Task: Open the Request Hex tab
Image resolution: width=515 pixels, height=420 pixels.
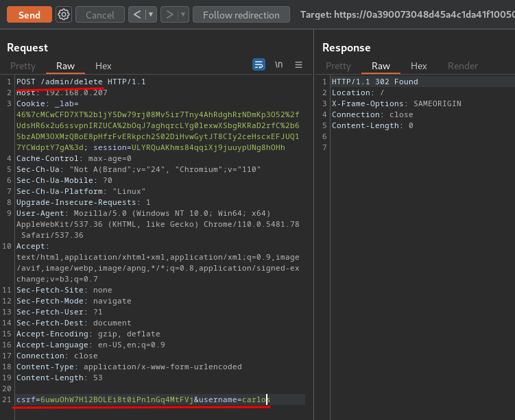Action: click(x=103, y=66)
